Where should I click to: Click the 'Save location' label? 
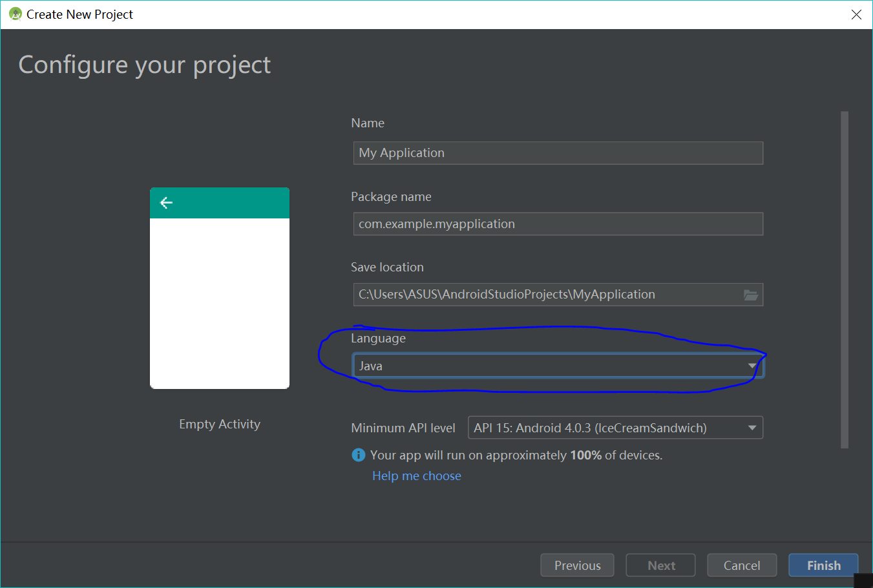click(x=388, y=267)
